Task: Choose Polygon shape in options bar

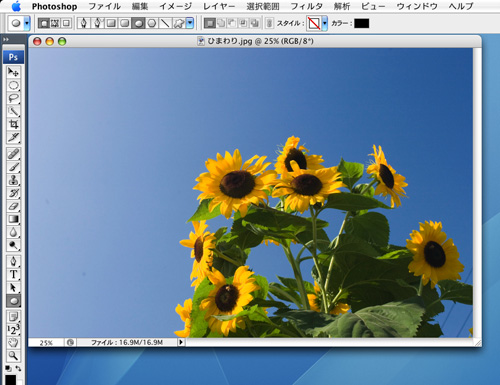Action: pyautogui.click(x=152, y=23)
